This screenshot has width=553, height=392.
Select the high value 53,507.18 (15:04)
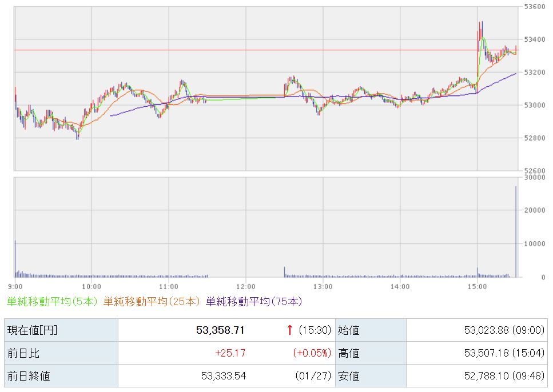click(503, 353)
